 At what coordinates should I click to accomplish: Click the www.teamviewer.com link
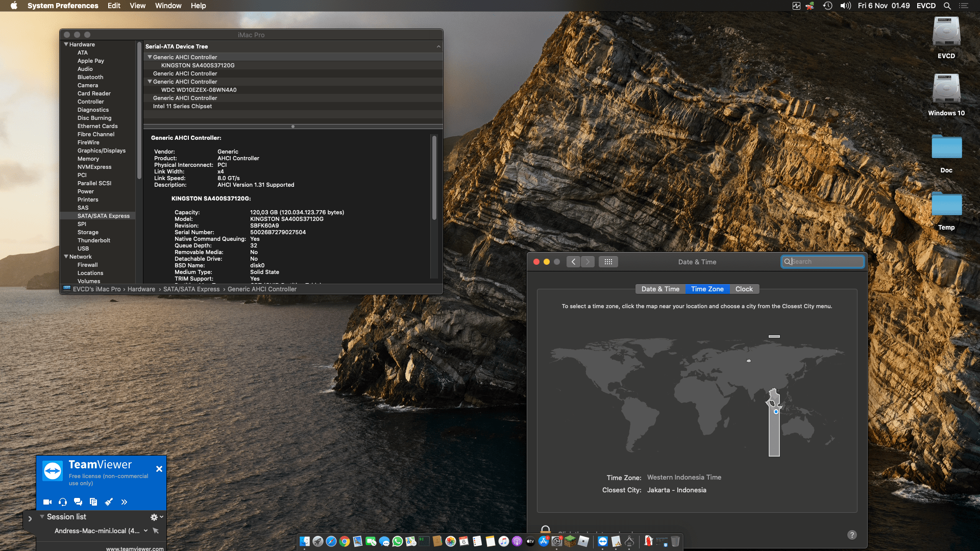coord(135,548)
